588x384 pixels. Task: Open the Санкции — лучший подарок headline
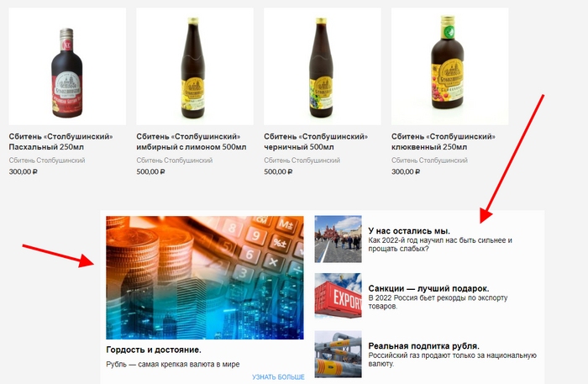pyautogui.click(x=428, y=289)
